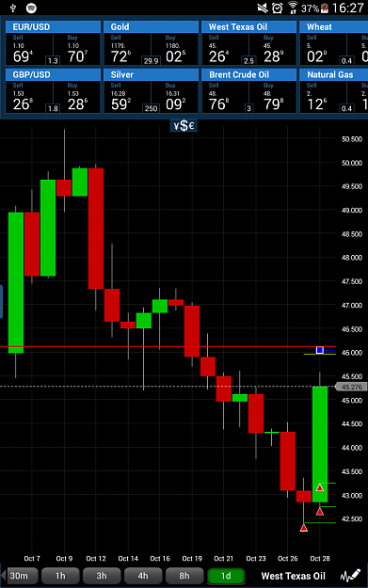The width and height of the screenshot is (368, 588).
Task: Tap EUR/USD Sell price 1.1069
Action: coord(24,53)
